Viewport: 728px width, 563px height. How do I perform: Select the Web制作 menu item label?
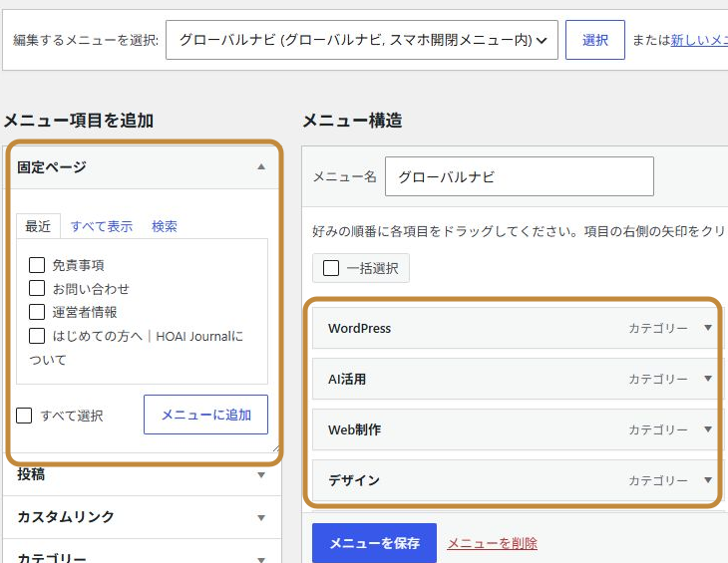(354, 429)
